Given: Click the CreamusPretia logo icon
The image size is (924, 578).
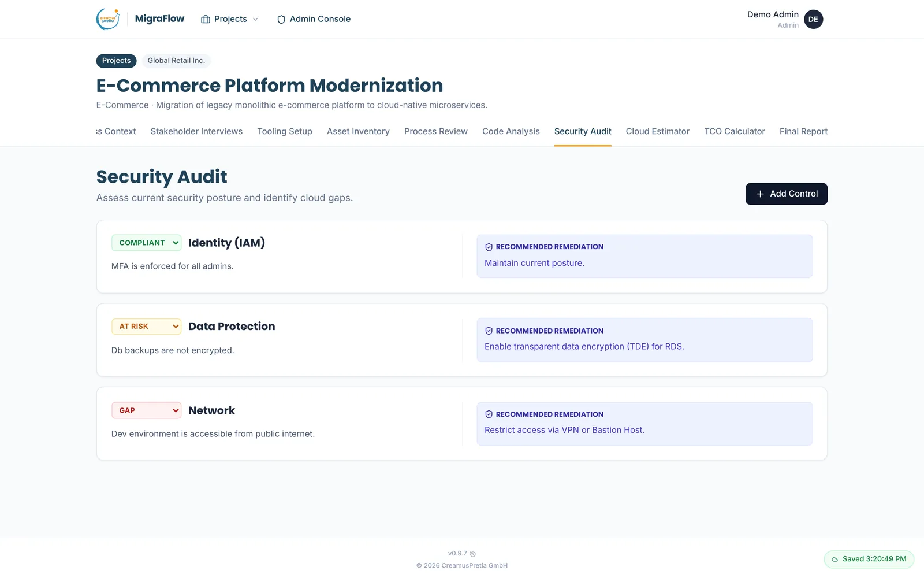Looking at the screenshot, I should click(108, 19).
